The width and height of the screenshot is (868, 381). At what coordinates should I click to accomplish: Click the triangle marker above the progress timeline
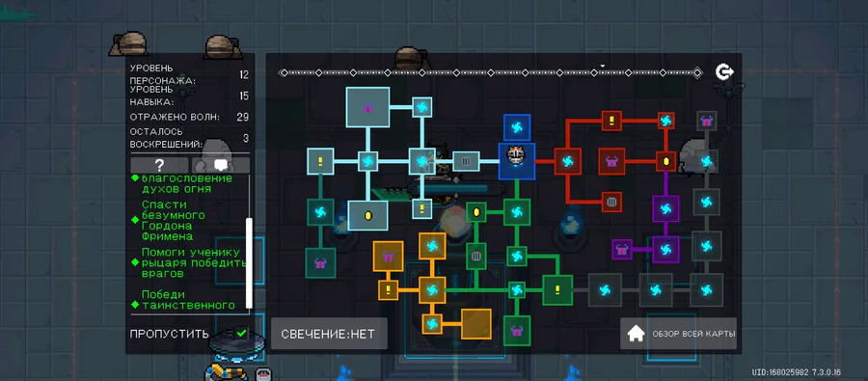coord(603,66)
